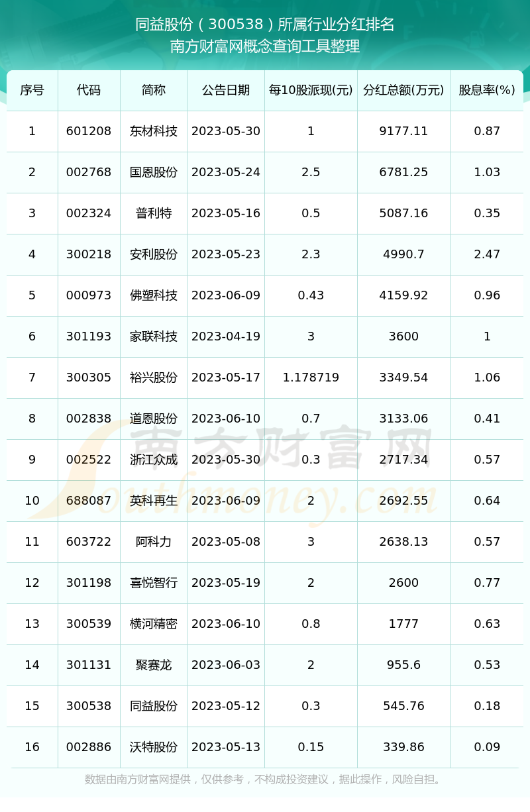530x812 pixels.
Task: Select code 688087 for 英科再生
Action: [88, 501]
